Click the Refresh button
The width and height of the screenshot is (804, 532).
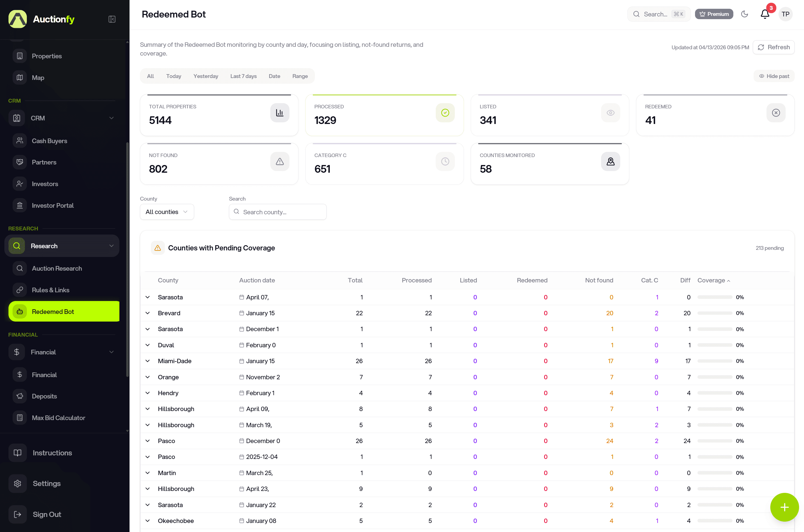coord(773,47)
